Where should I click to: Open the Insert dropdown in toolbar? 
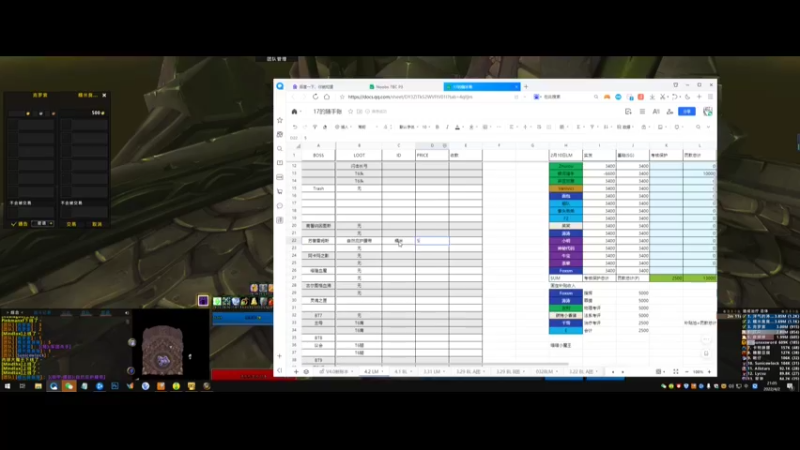tap(342, 127)
